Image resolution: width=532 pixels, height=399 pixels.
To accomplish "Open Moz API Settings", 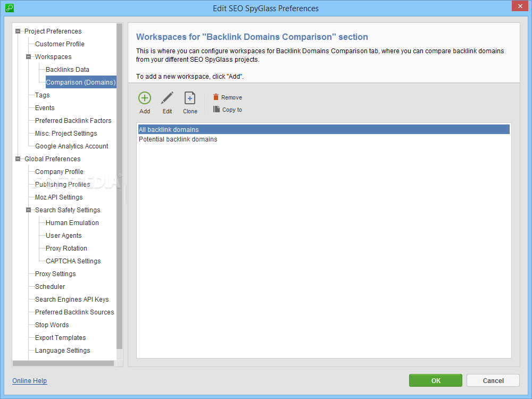I will 59,197.
